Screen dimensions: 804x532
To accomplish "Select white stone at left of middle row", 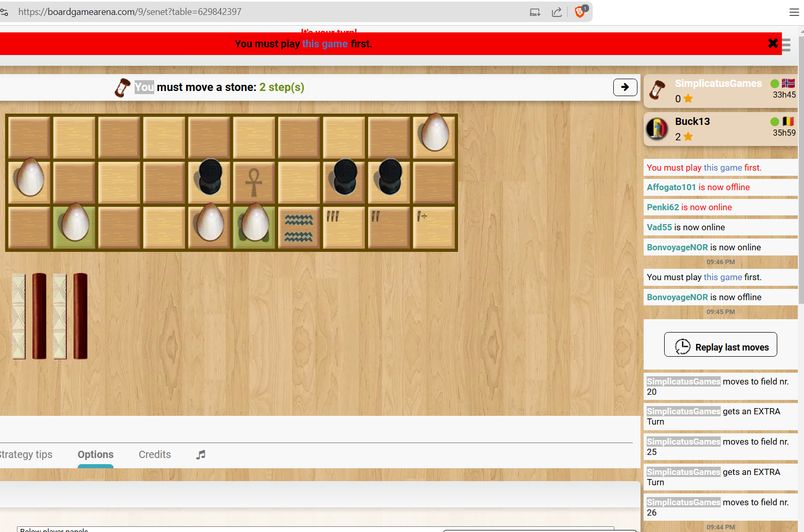I will point(30,177).
